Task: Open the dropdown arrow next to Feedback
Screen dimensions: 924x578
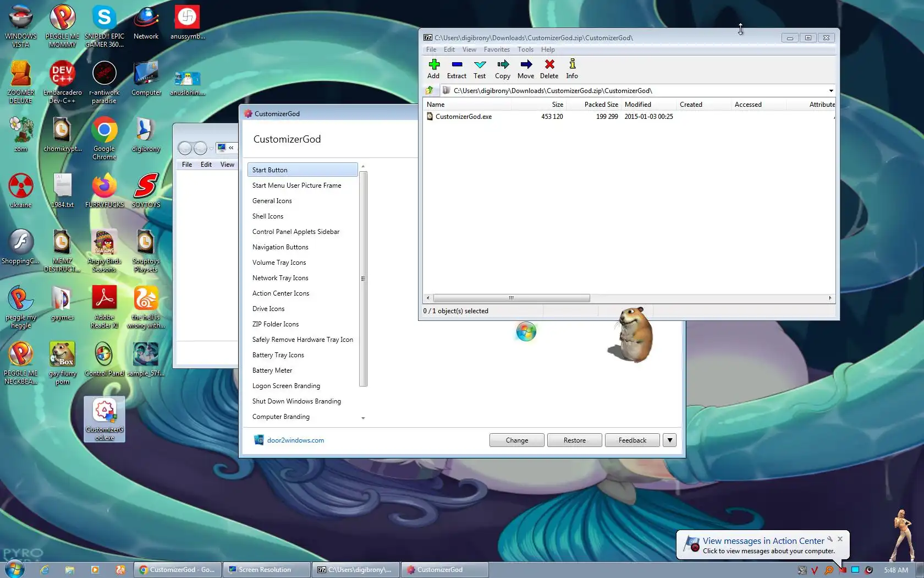Action: coord(669,440)
